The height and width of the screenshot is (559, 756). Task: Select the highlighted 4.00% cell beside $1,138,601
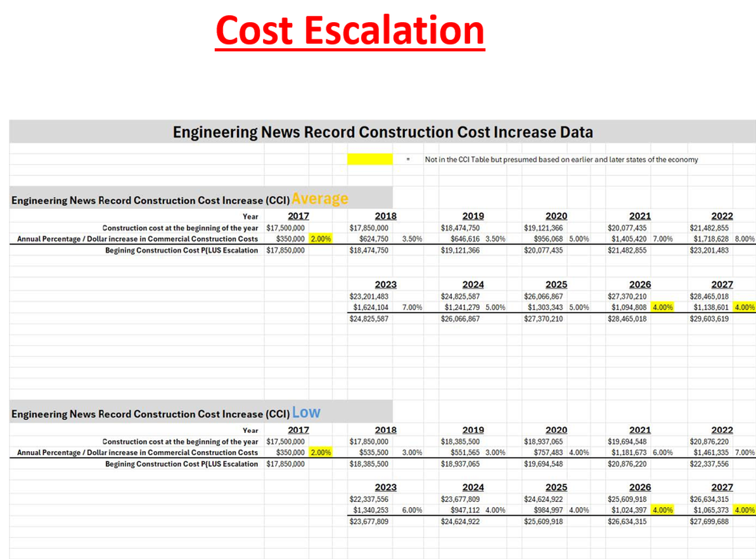click(744, 307)
